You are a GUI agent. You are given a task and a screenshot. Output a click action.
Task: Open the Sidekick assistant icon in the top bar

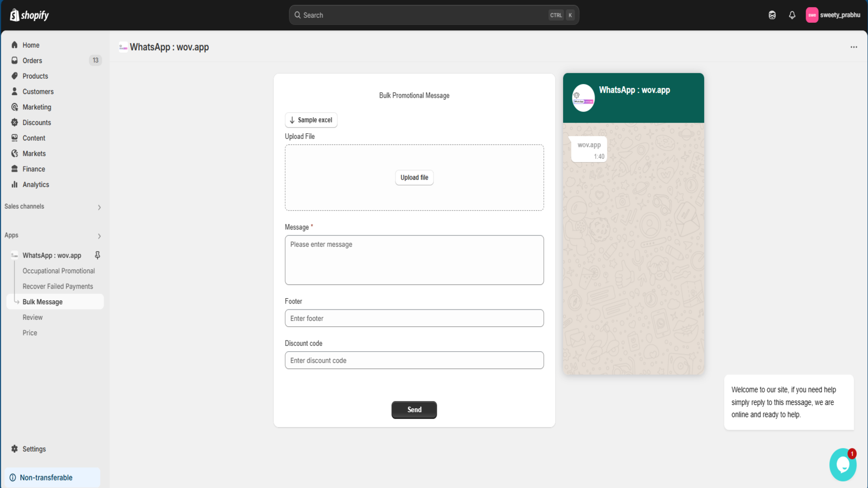(772, 15)
